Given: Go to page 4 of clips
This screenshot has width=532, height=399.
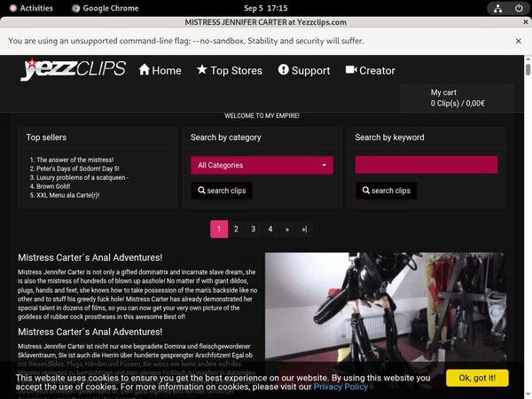Looking at the screenshot, I should click(x=270, y=229).
